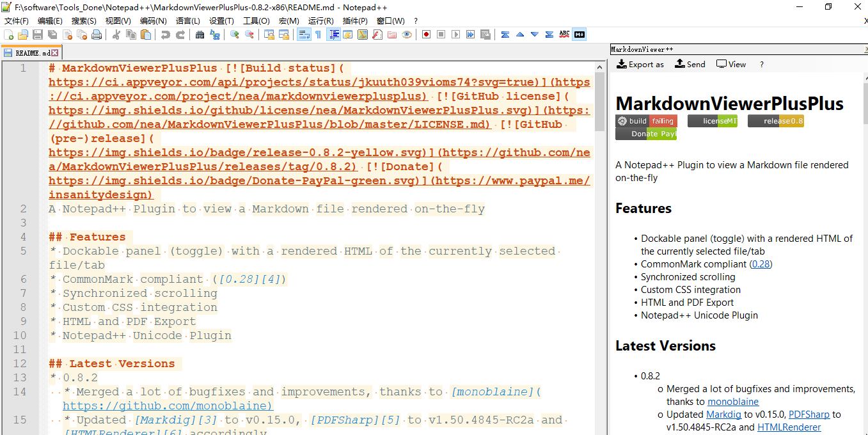
Task: Open the 视图(V) menu
Action: click(x=118, y=21)
